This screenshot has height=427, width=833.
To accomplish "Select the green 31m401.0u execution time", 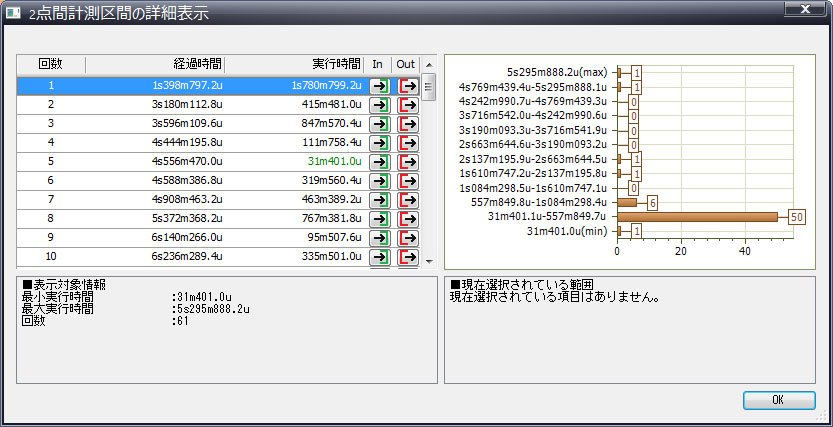I will pyautogui.click(x=335, y=161).
